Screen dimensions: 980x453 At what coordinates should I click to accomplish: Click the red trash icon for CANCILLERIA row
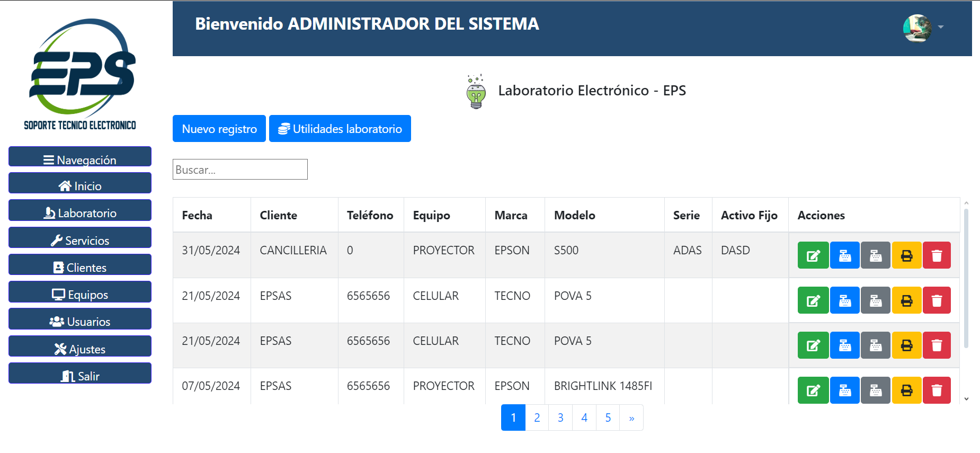tap(936, 255)
